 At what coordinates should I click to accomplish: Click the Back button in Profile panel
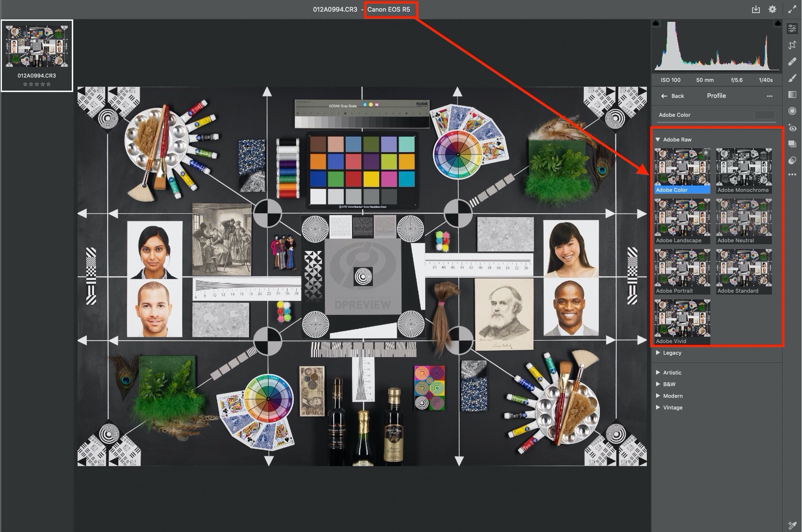point(673,96)
